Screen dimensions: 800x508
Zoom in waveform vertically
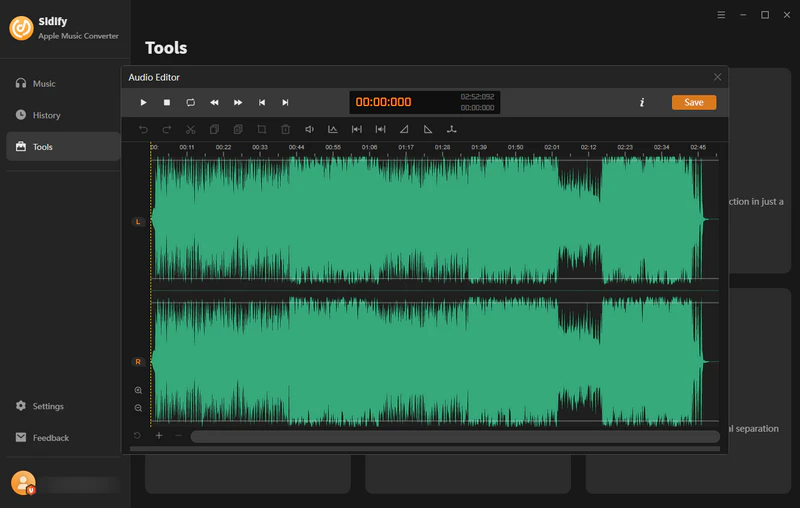coord(138,390)
